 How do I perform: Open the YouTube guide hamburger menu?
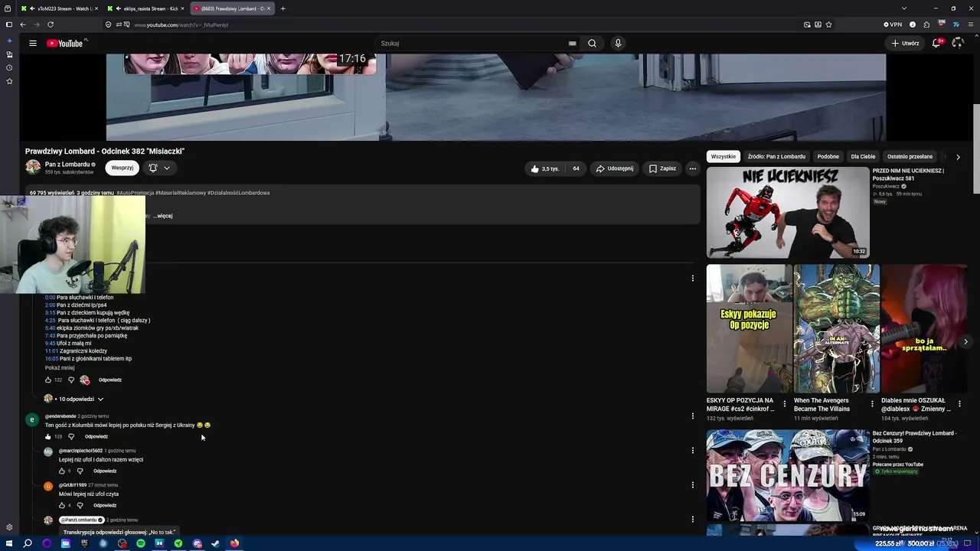pos(33,44)
